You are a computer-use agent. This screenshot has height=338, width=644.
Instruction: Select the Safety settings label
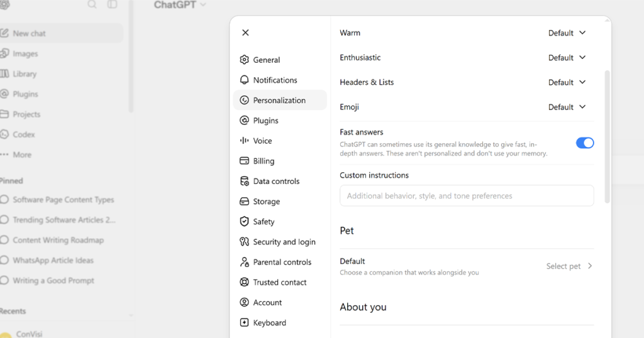264,222
